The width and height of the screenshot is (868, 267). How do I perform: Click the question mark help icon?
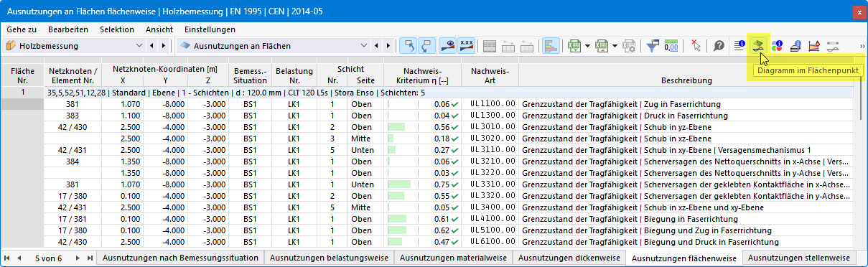coord(719,45)
